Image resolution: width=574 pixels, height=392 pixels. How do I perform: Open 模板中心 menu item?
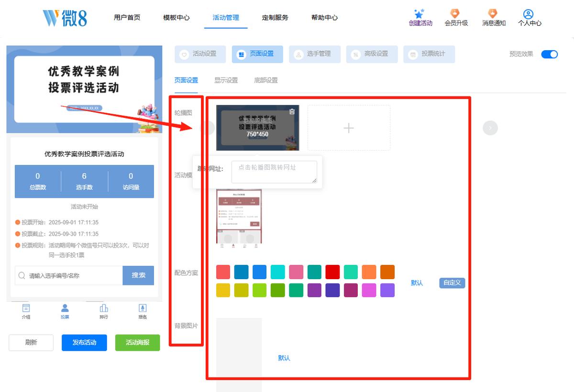[x=177, y=18]
